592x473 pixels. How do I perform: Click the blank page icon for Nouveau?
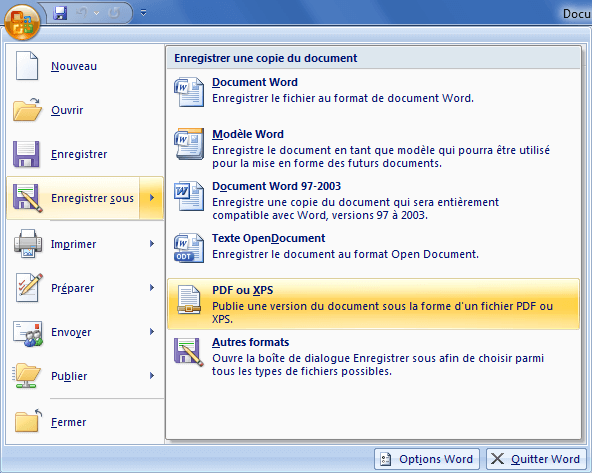pos(27,66)
